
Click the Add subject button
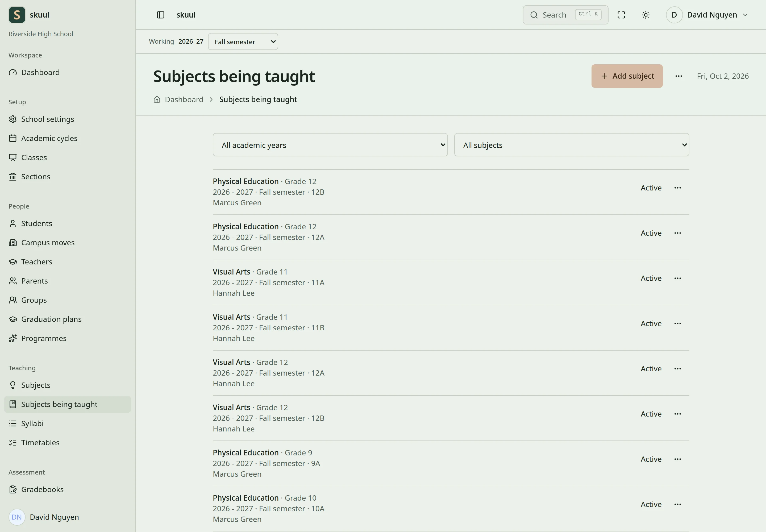pos(627,76)
